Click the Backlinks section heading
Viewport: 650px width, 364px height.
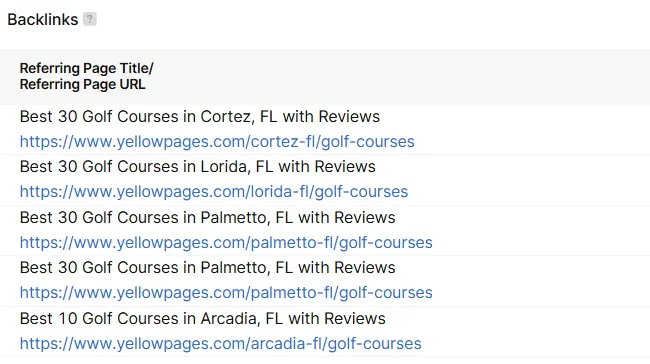43,19
